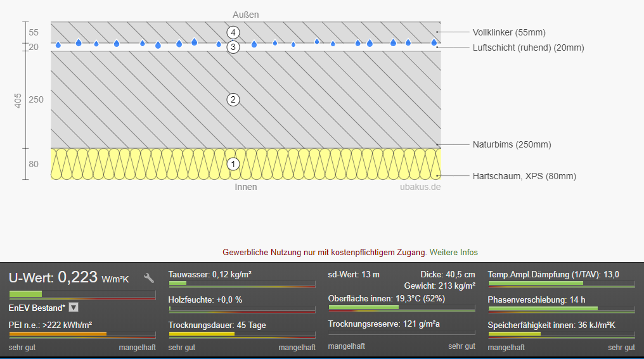Select layer marker 3 in the air layer
Screen dimensions: 644x359
click(x=233, y=47)
